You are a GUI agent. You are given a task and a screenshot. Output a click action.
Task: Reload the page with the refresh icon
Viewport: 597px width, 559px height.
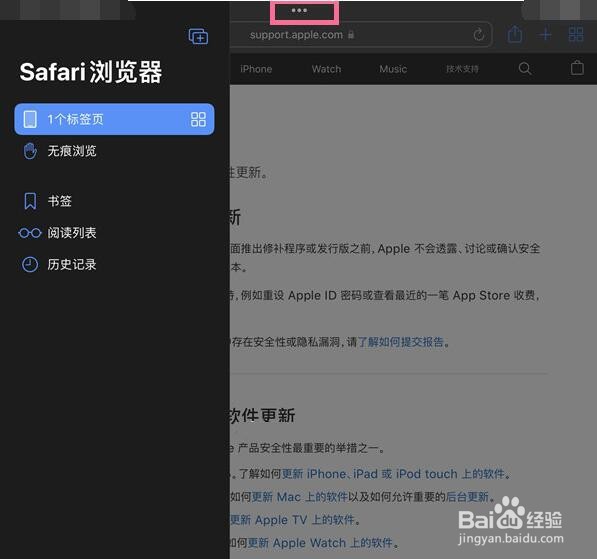479,35
